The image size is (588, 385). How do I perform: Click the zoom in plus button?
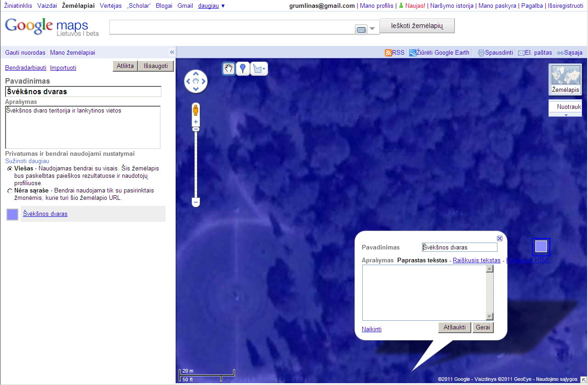point(196,122)
